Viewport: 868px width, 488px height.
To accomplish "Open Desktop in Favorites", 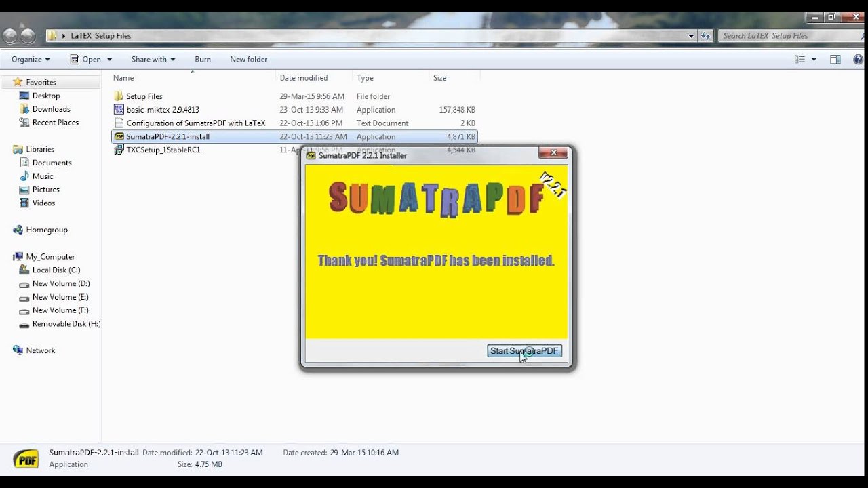I will coord(46,96).
